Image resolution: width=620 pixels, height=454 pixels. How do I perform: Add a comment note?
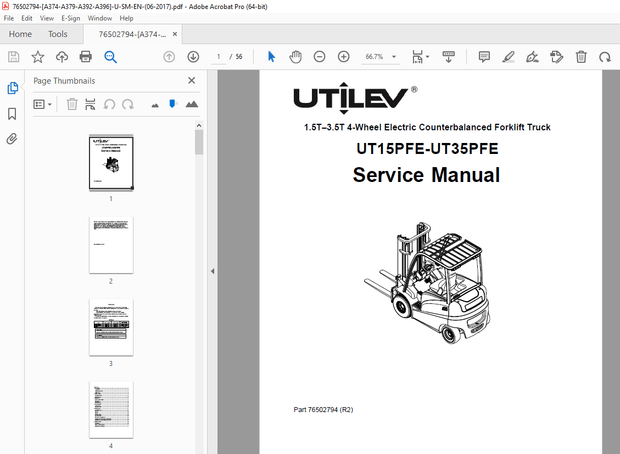coord(484,57)
